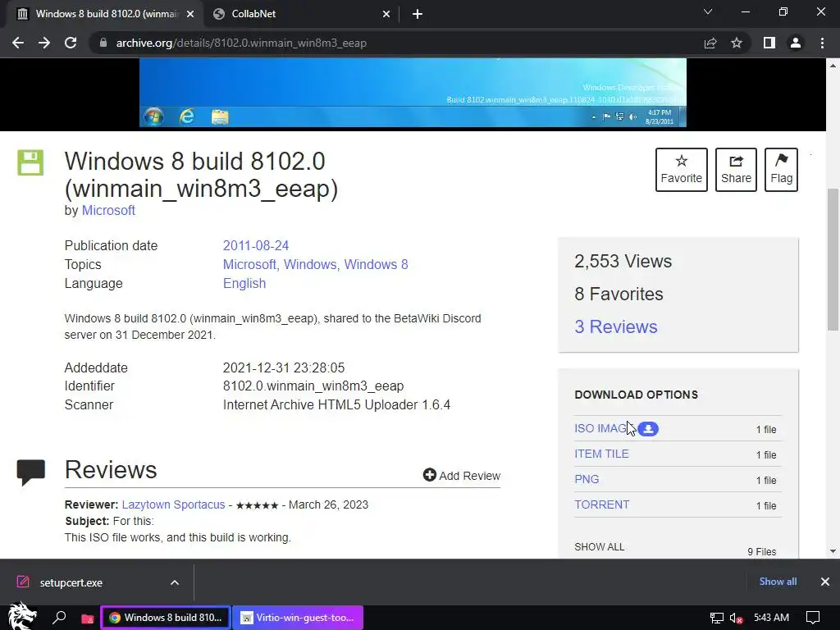Image resolution: width=840 pixels, height=630 pixels.
Task: Click the 2,553 Views text
Action: 623,261
